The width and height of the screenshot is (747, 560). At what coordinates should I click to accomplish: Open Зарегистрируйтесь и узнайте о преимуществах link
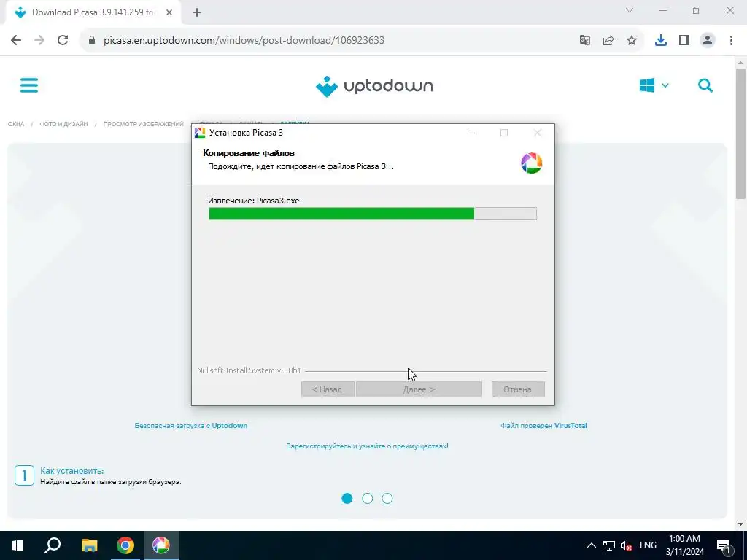pyautogui.click(x=368, y=446)
